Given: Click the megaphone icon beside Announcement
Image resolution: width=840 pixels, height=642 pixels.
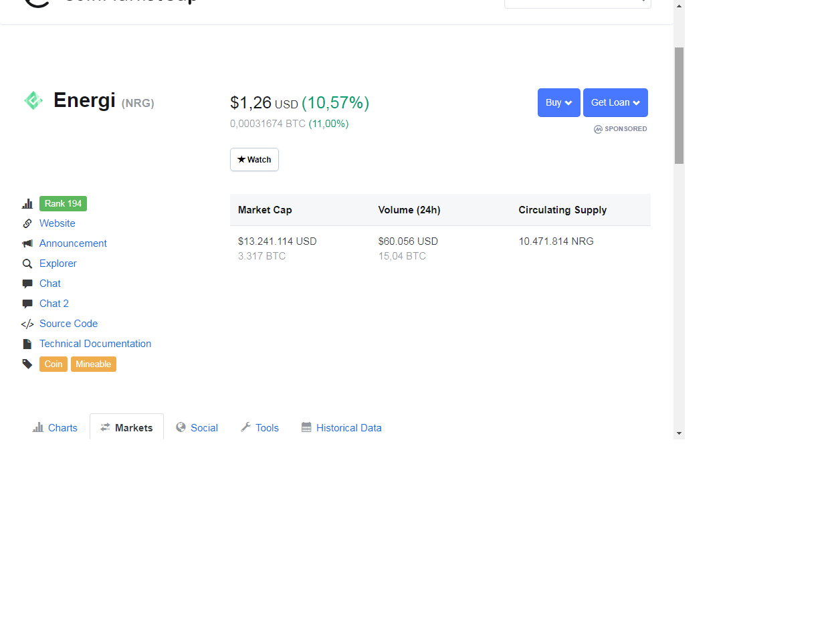Looking at the screenshot, I should point(27,243).
